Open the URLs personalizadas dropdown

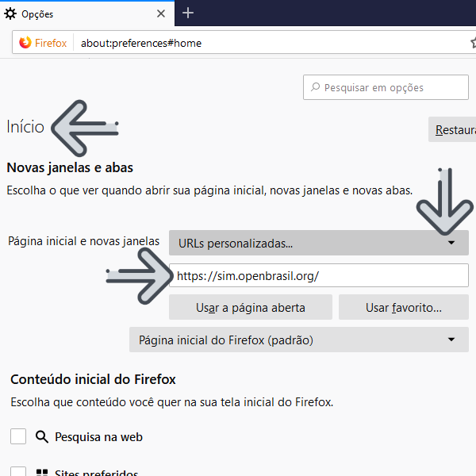pos(319,243)
